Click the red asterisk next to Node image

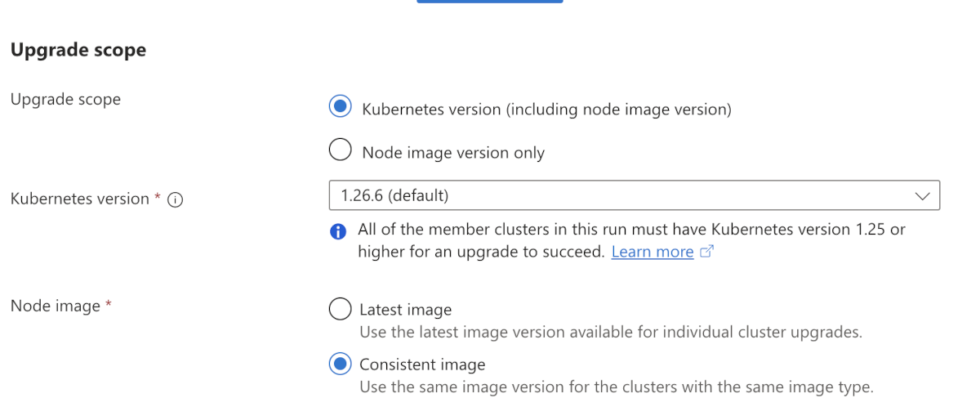point(108,306)
